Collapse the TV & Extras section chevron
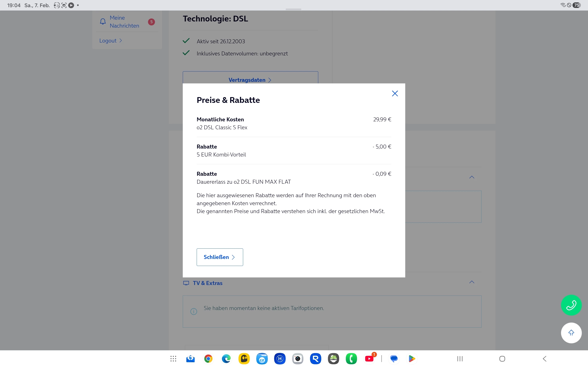Screen dimensions: 588x367 (471, 282)
